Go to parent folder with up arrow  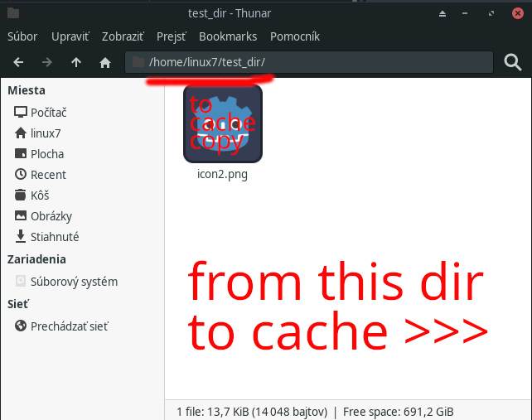pos(76,62)
